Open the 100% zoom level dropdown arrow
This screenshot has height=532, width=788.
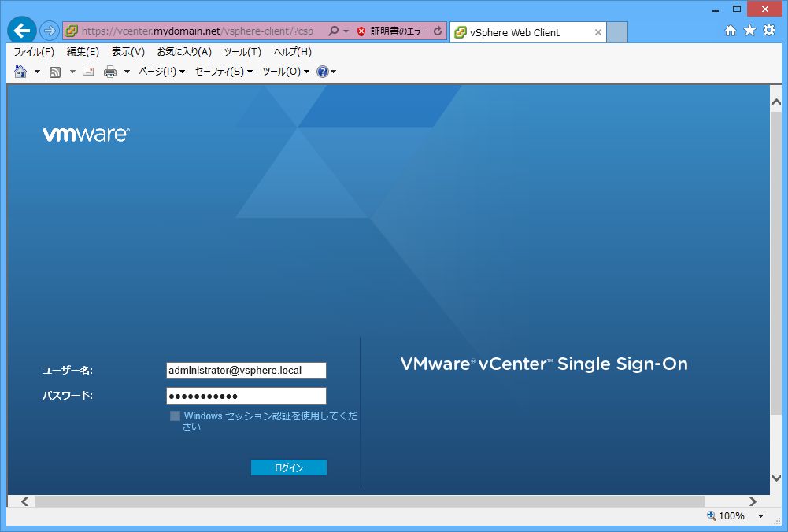tap(761, 516)
